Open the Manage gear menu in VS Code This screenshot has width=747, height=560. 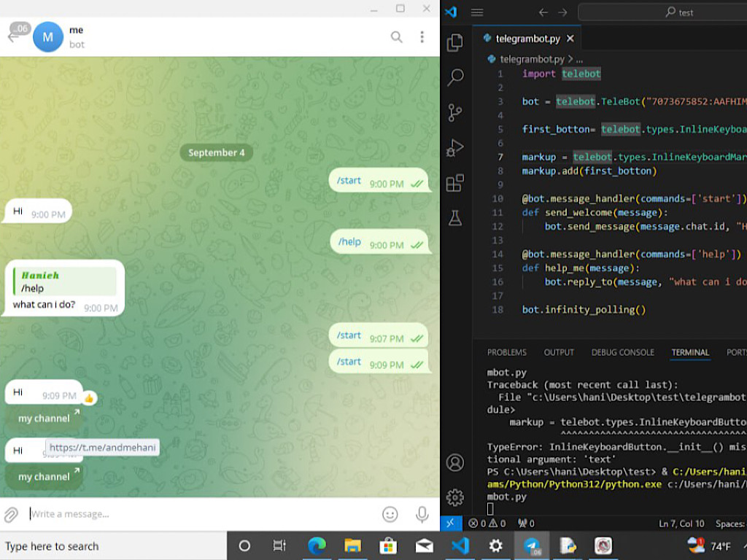click(455, 497)
